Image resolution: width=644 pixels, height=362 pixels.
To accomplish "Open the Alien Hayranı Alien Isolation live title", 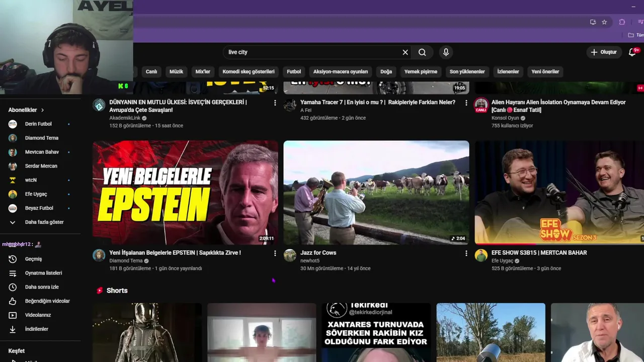I will (x=558, y=106).
